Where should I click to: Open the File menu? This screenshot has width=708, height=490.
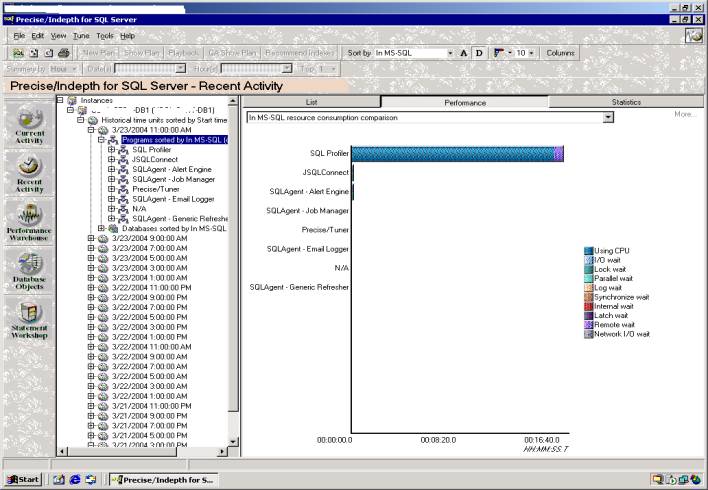[x=19, y=36]
